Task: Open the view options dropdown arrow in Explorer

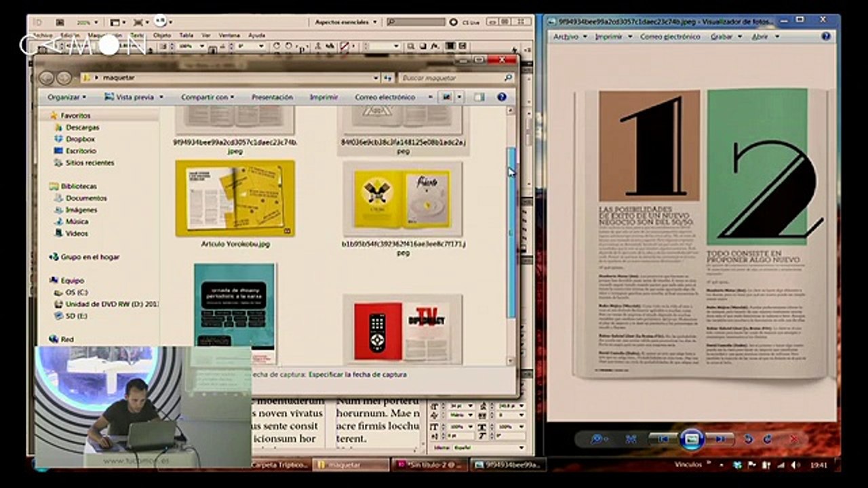Action: pos(459,97)
